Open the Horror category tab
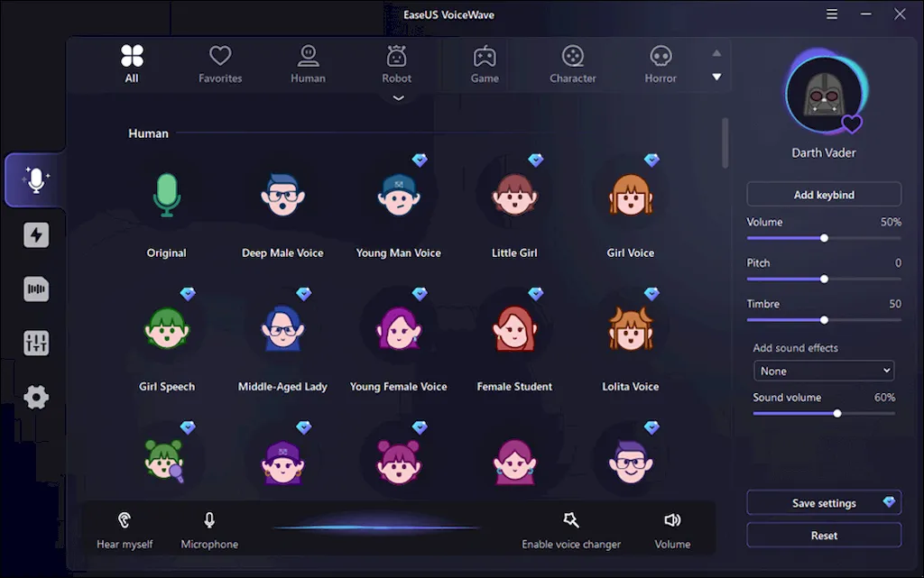Viewport: 924px width, 578px height. (x=661, y=64)
